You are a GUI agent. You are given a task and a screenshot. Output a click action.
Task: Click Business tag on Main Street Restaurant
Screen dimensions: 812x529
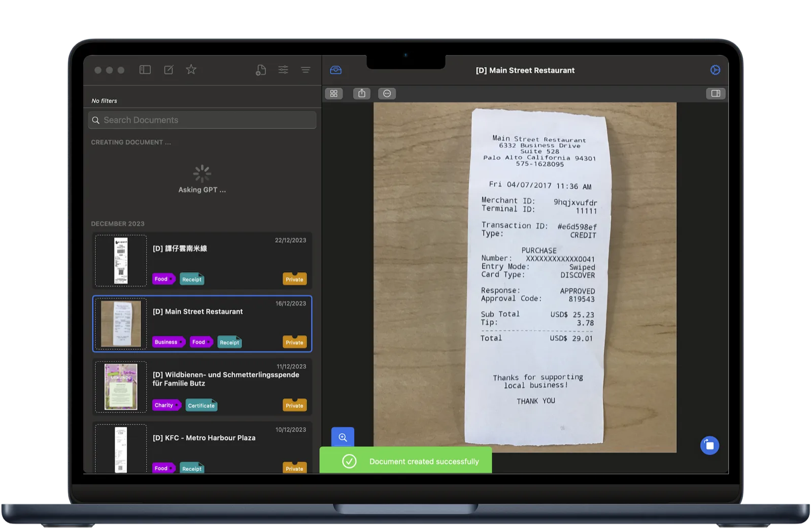click(168, 342)
